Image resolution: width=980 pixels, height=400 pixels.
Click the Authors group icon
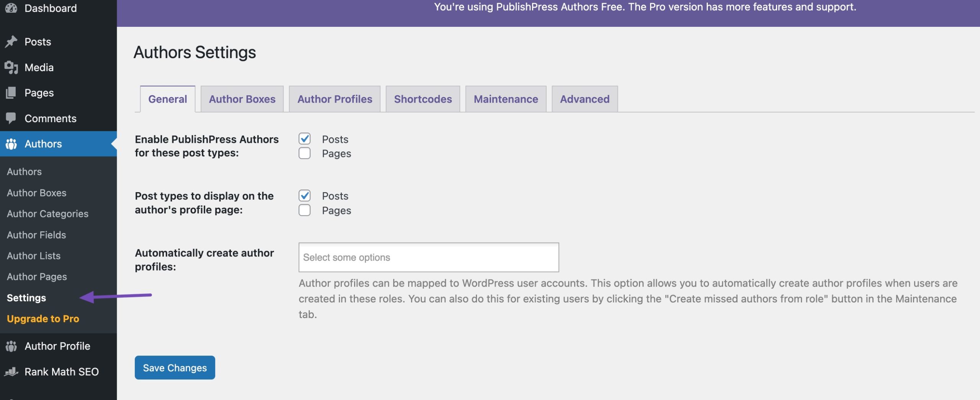[x=11, y=144]
